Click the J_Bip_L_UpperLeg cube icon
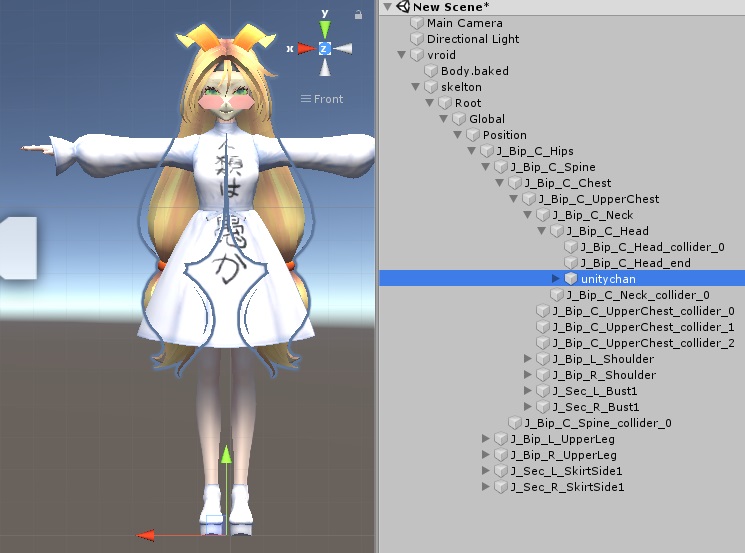This screenshot has height=553, width=745. tap(501, 439)
